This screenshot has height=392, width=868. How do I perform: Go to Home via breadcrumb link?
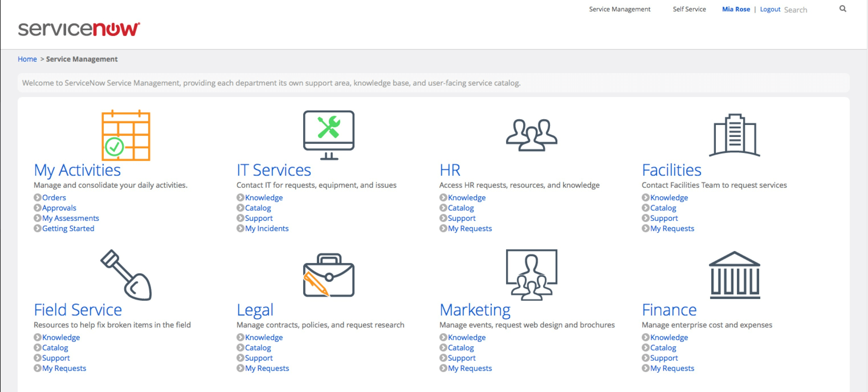pyautogui.click(x=27, y=59)
